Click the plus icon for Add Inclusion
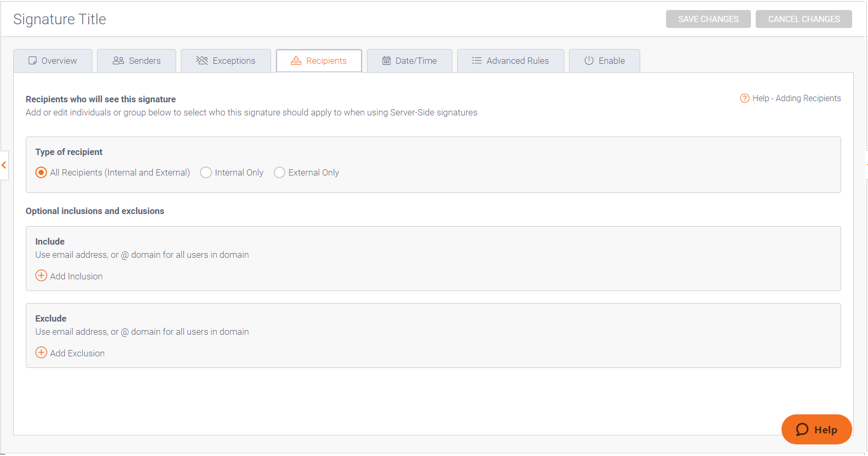 point(41,276)
